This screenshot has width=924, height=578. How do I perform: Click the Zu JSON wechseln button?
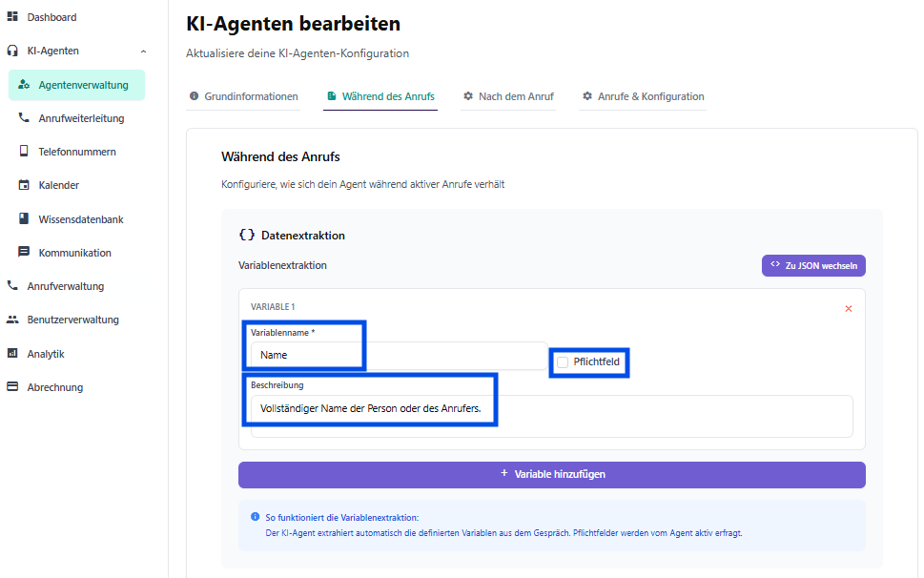point(813,265)
